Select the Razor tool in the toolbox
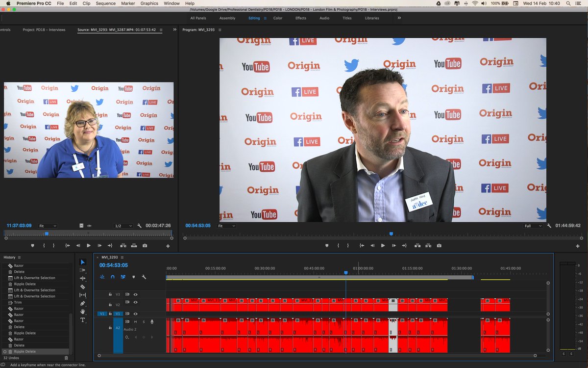 (82, 287)
